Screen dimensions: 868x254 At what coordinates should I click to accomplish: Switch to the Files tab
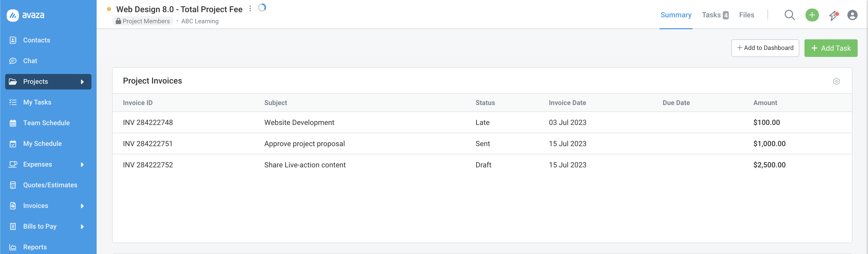746,15
